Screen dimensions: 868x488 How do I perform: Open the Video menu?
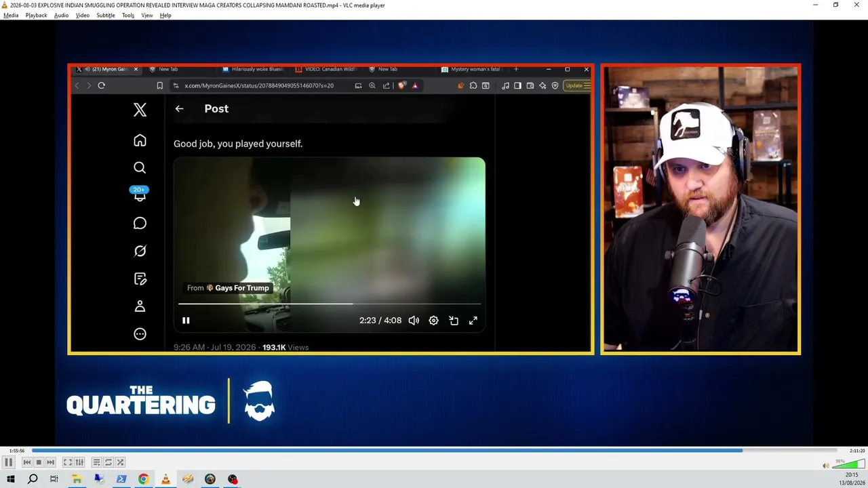[x=83, y=15]
